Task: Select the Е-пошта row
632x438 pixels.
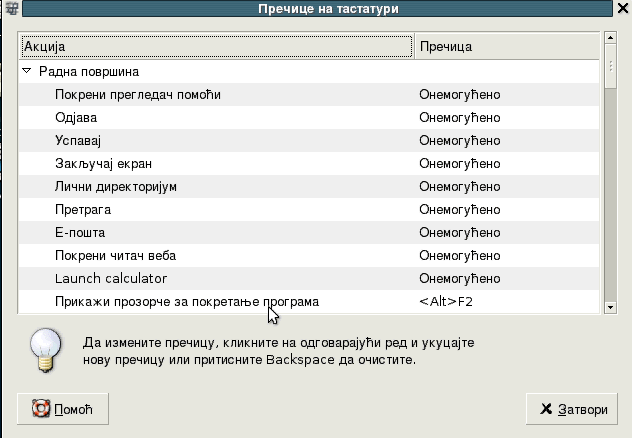Action: click(x=309, y=232)
